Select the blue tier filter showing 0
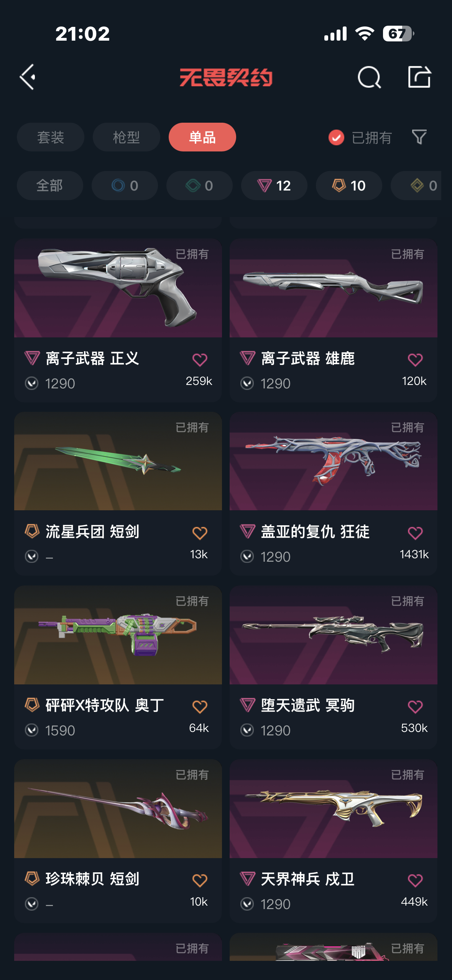 click(125, 186)
